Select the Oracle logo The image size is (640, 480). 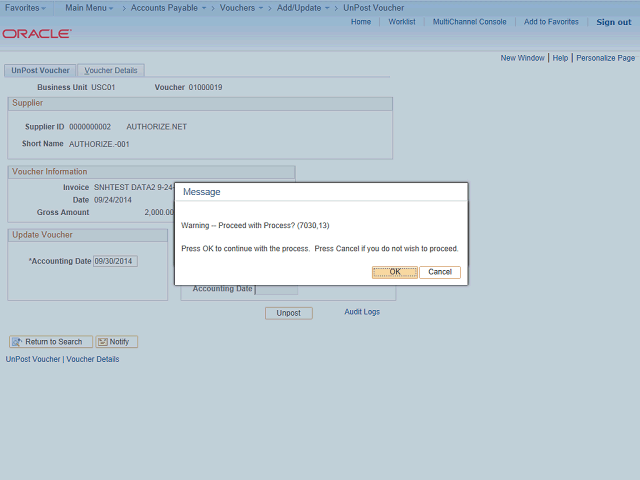[x=37, y=33]
